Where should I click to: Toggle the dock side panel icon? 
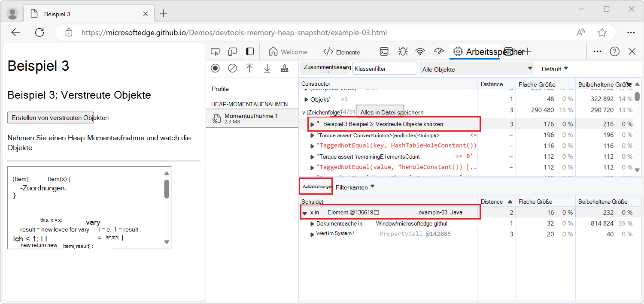[x=249, y=52]
